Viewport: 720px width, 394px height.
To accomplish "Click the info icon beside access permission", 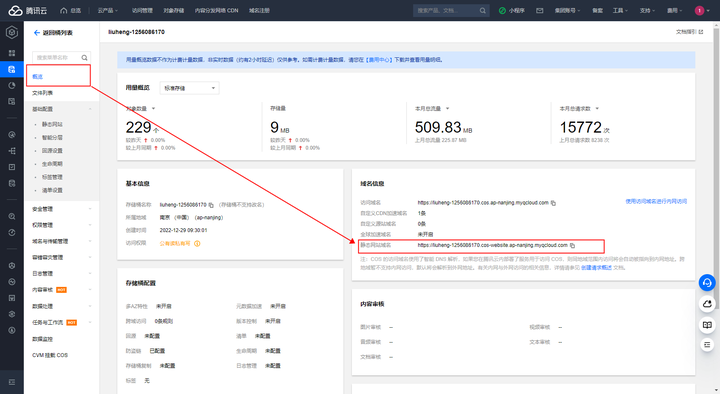I will tap(197, 243).
